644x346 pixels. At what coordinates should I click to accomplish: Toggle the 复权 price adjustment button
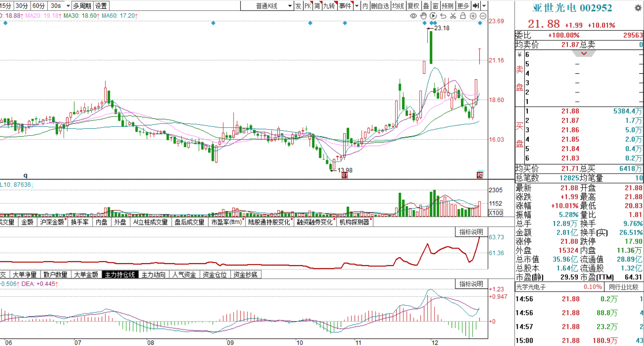pos(413,6)
